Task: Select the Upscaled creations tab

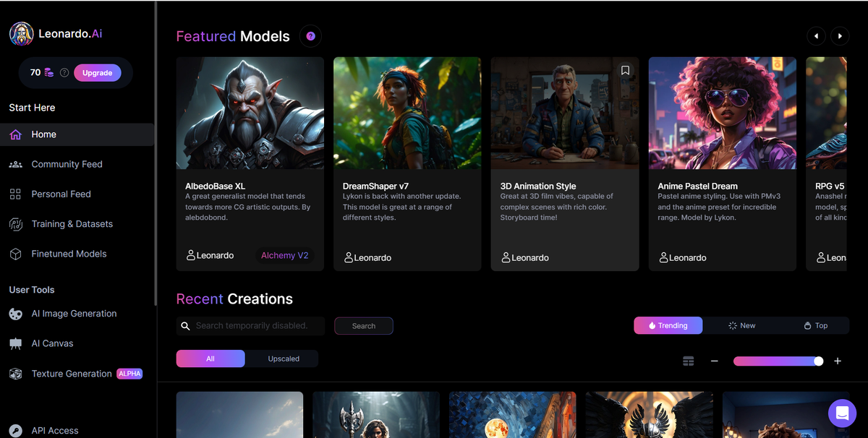Action: coord(284,358)
